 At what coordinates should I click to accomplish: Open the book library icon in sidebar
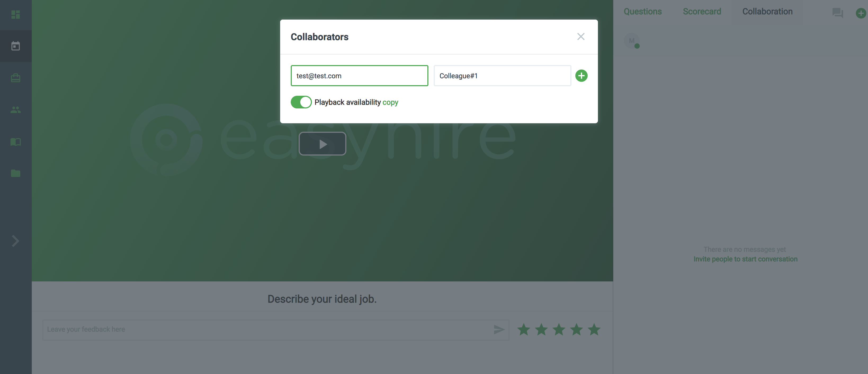pyautogui.click(x=16, y=142)
